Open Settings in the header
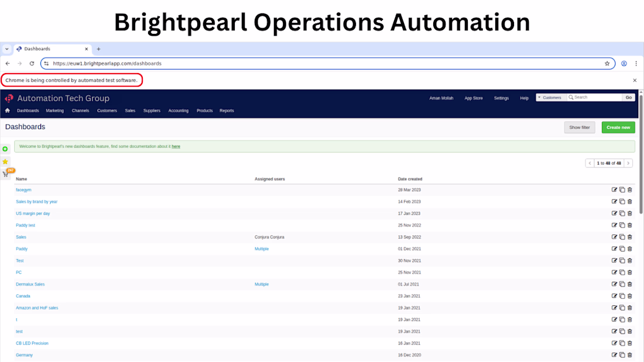Viewport: 644px width, 362px height. [501, 98]
